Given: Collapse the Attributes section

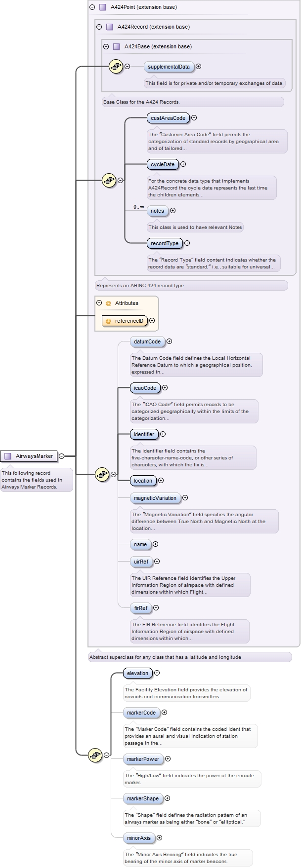Looking at the screenshot, I should click(x=99, y=303).
